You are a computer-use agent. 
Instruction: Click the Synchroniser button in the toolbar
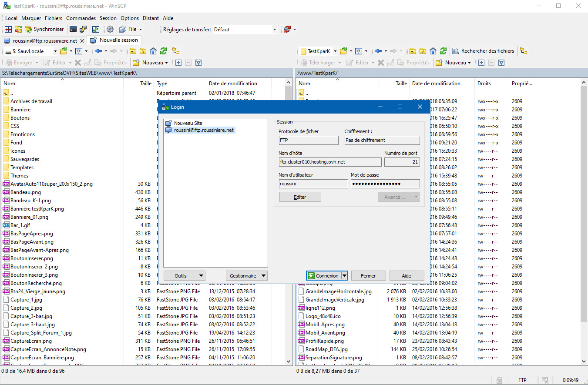[x=44, y=29]
